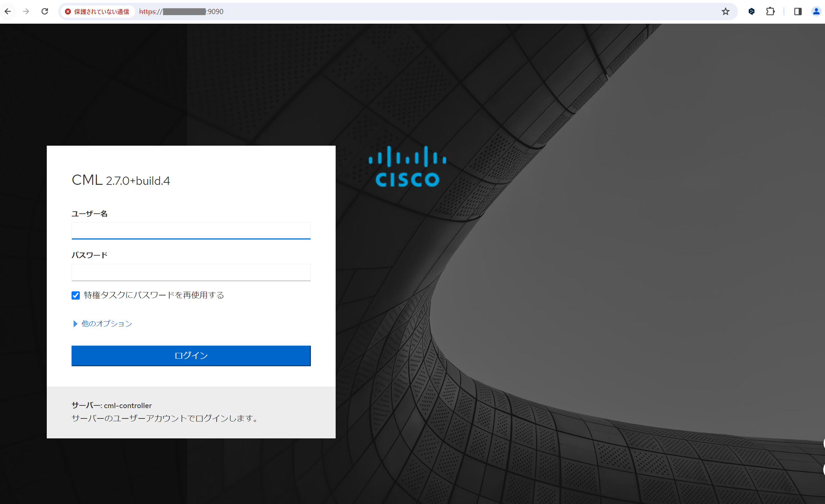The image size is (825, 504).
Task: Bookmark this page with the star icon
Action: [726, 11]
